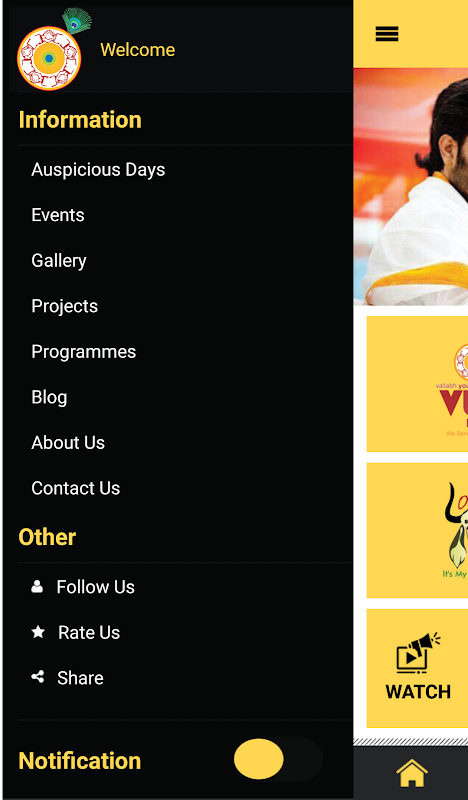
Task: Open the VYO logo tile
Action: click(x=417, y=384)
